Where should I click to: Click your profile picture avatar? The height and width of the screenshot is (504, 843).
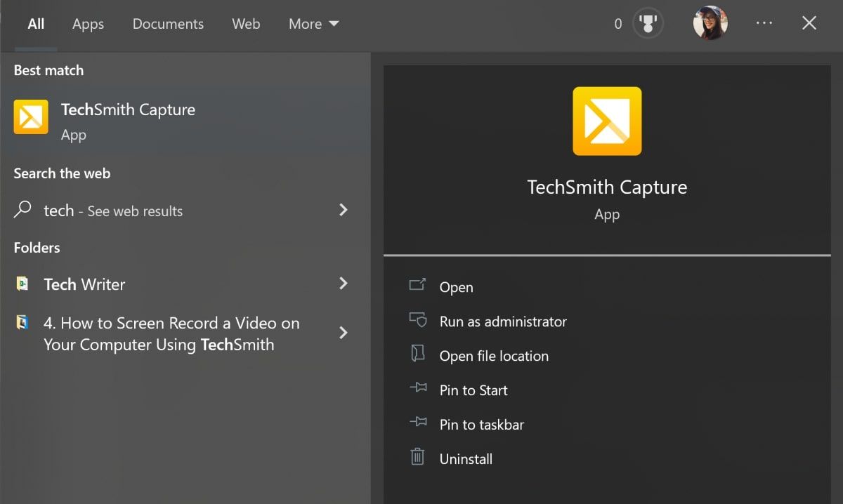[710, 23]
